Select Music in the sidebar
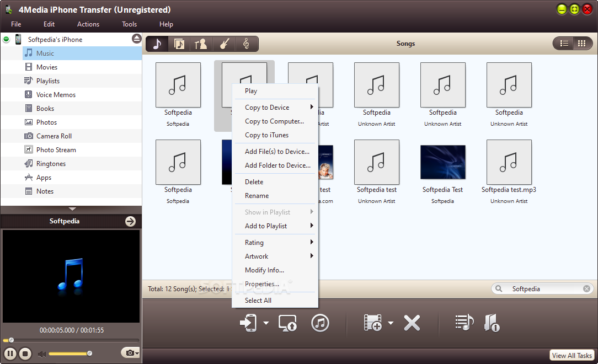 tap(82, 53)
